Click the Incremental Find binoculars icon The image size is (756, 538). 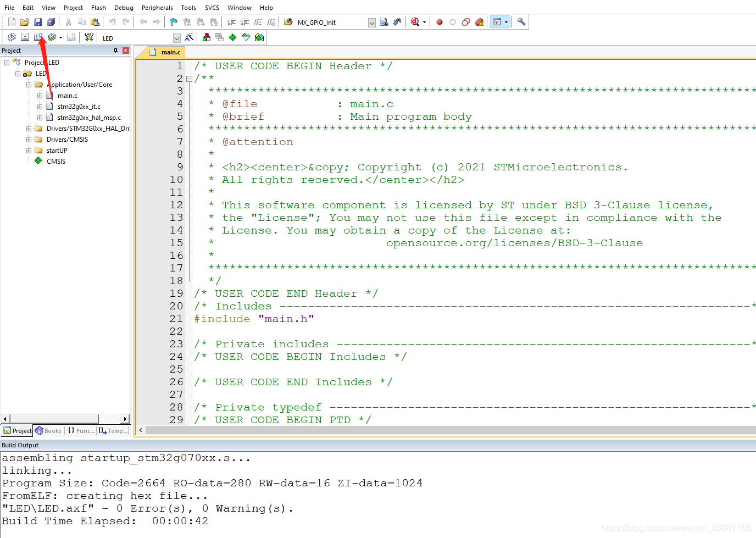click(x=397, y=22)
